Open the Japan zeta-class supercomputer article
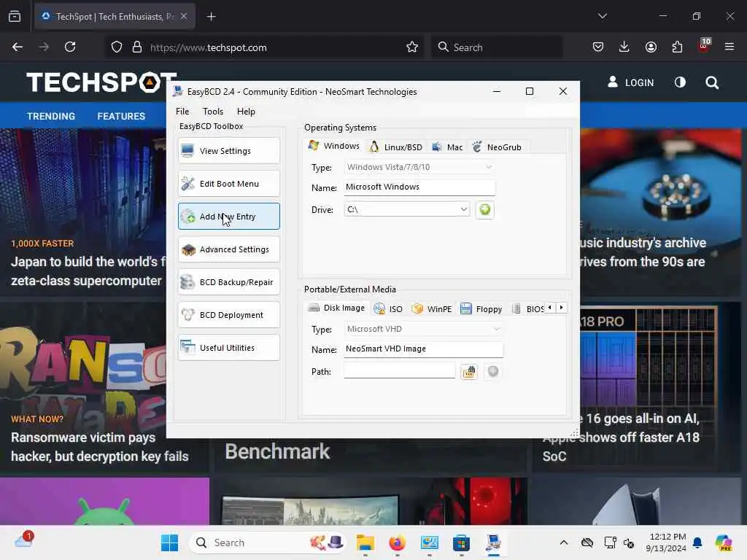 pyautogui.click(x=88, y=271)
